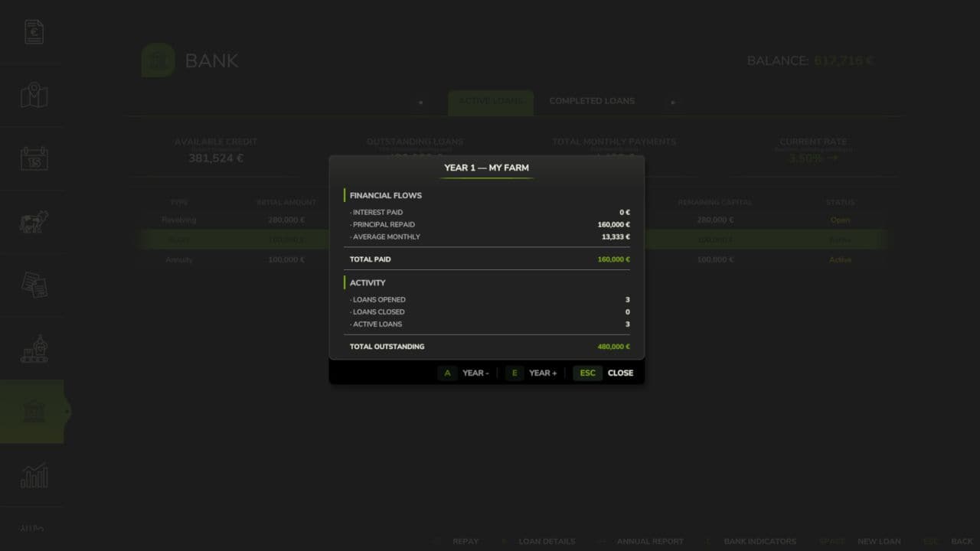980x551 pixels.
Task: Click the LOANS OPENED row label
Action: 379,300
